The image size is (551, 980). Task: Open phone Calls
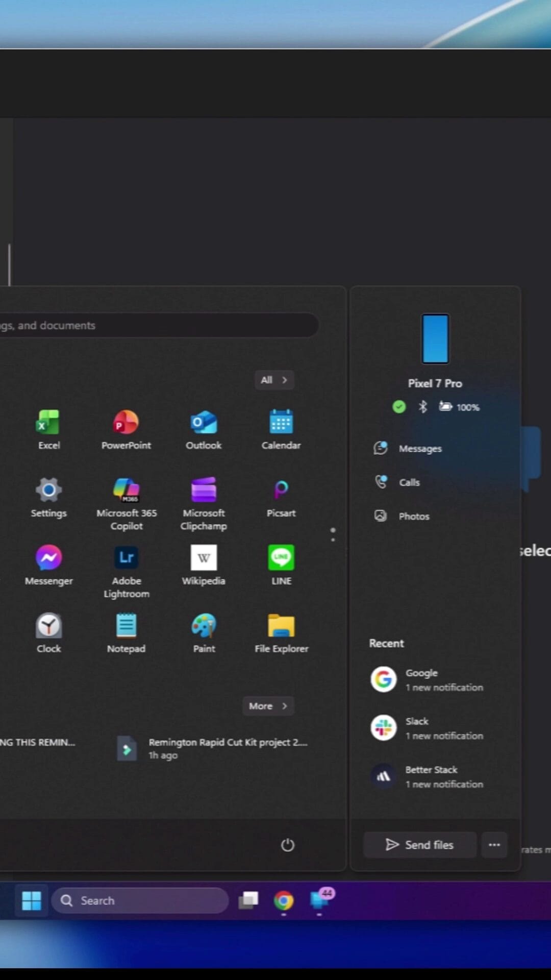coord(397,482)
